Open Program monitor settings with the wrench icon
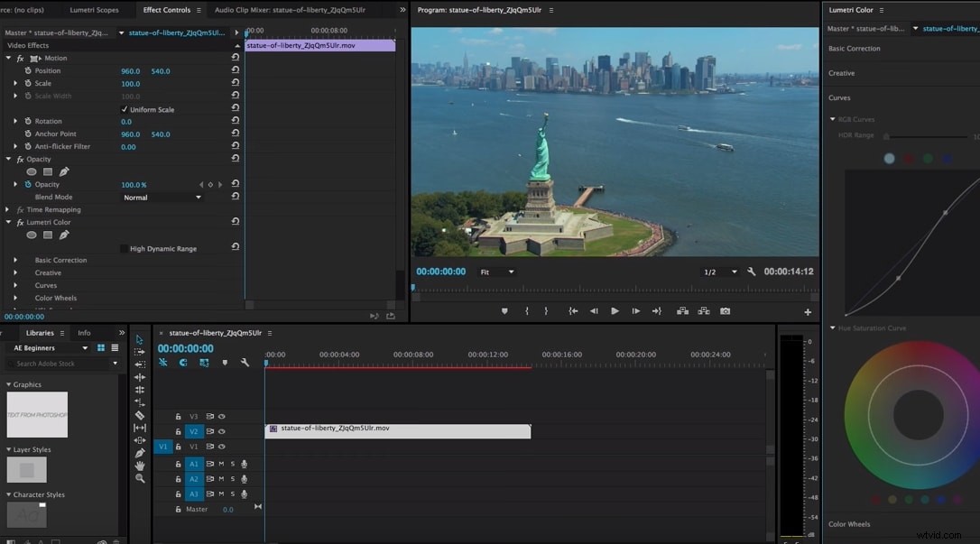Screen dimensions: 980x544 (x=751, y=273)
